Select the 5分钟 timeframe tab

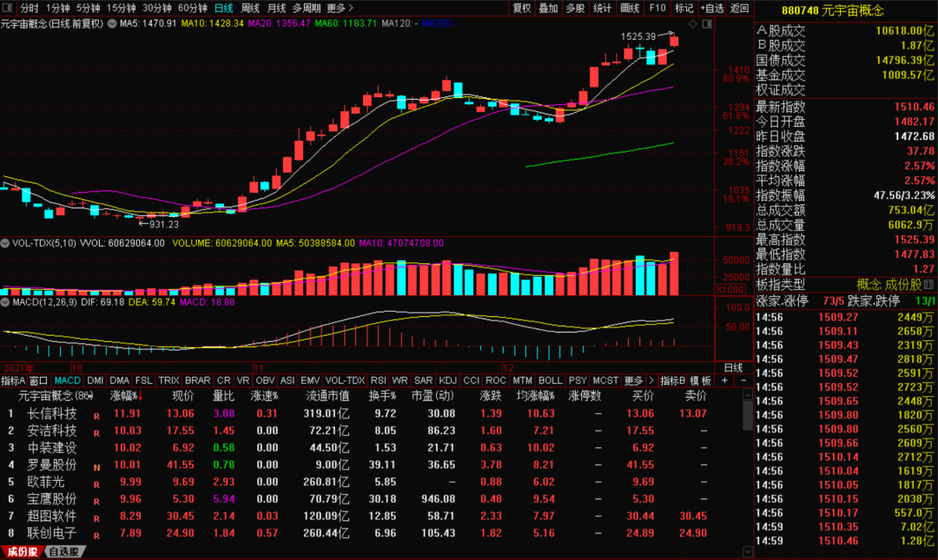pos(88,8)
